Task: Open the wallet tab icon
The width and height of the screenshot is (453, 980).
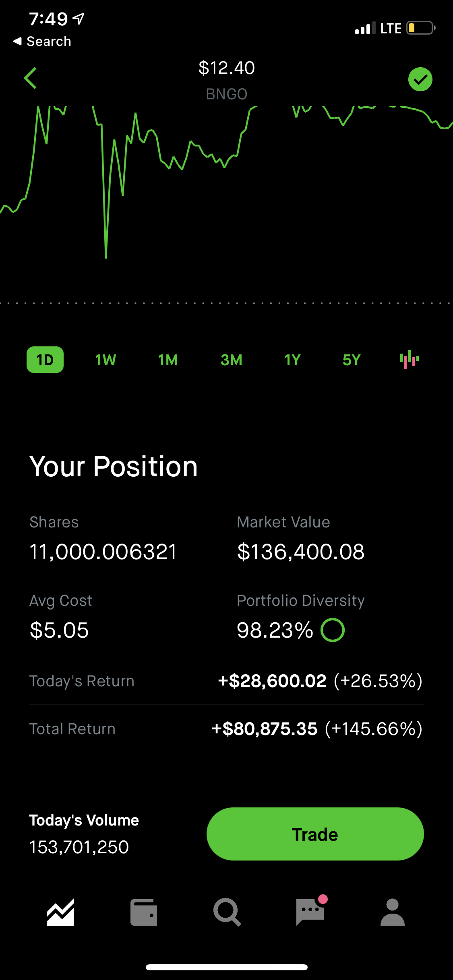Action: 144,912
